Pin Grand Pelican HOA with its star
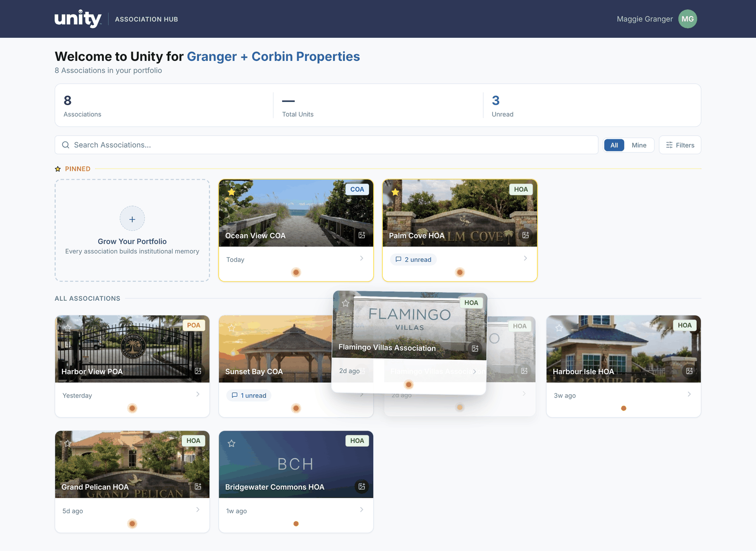 68,443
